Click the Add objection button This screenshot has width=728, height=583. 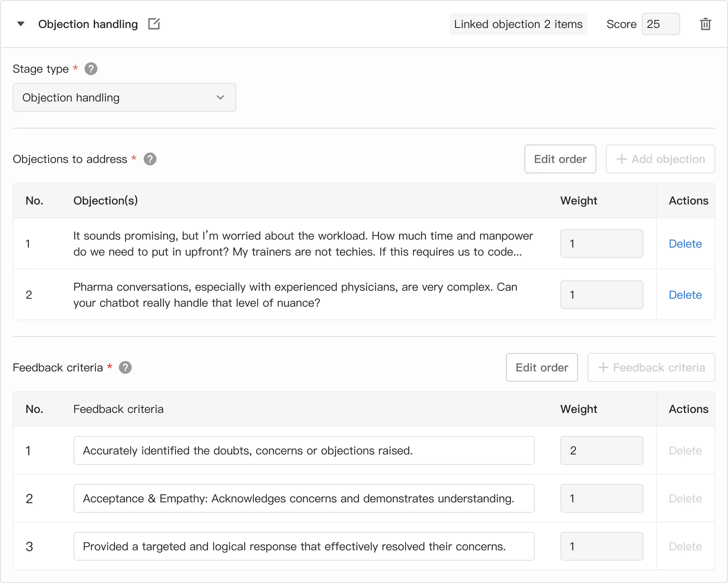(660, 159)
